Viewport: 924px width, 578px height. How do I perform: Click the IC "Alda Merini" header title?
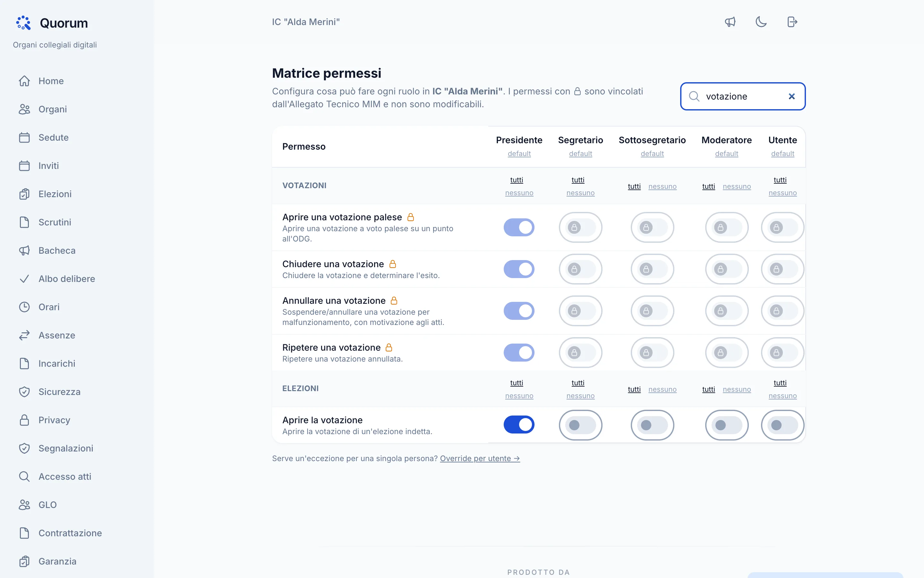click(x=306, y=22)
